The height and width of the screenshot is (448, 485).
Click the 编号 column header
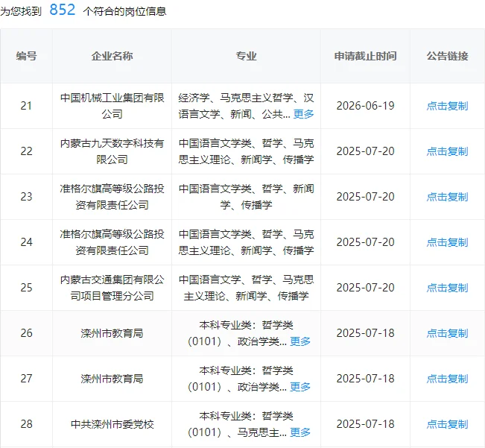point(27,56)
